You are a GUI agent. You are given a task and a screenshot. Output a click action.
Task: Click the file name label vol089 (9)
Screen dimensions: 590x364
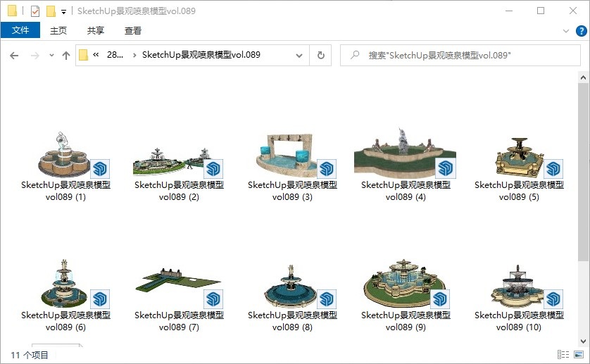[406, 321]
